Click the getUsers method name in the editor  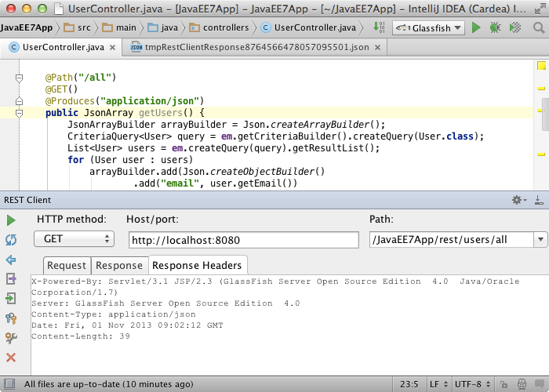point(161,113)
